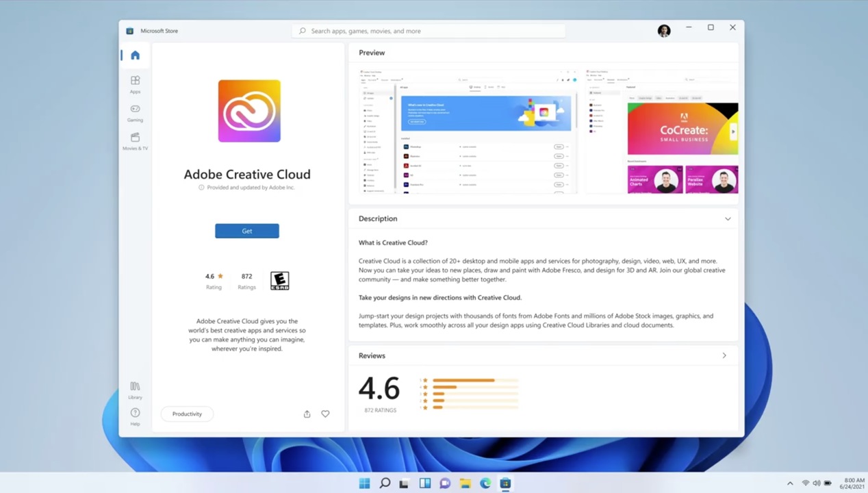Open the clock and date in the taskbar
Screen dimensions: 868x493
tap(854, 483)
